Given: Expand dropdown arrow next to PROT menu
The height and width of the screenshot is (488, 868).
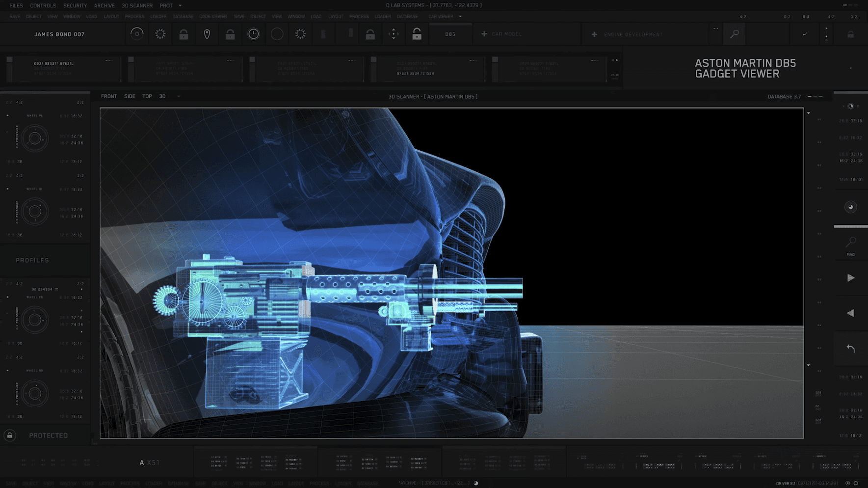Looking at the screenshot, I should tap(180, 6).
